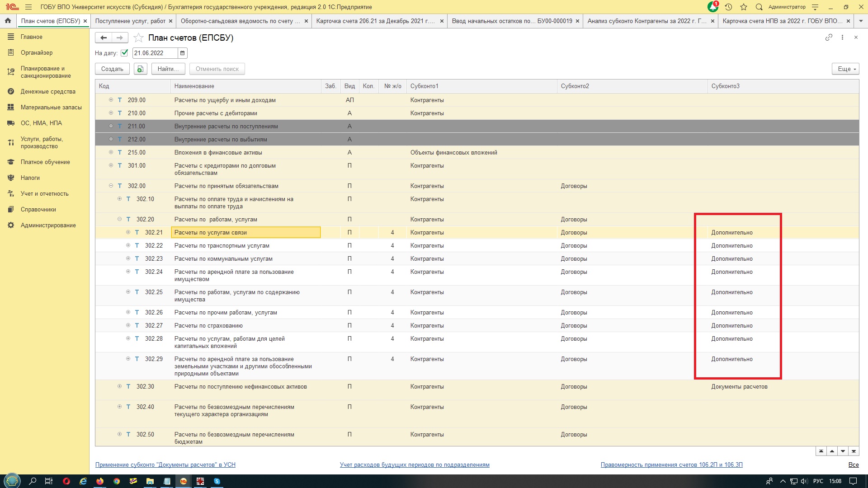
Task: Open the history clock icon
Action: click(x=728, y=7)
